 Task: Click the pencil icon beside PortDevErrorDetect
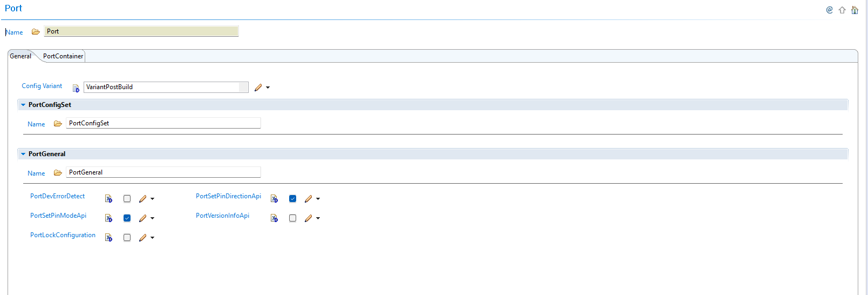[x=142, y=199]
